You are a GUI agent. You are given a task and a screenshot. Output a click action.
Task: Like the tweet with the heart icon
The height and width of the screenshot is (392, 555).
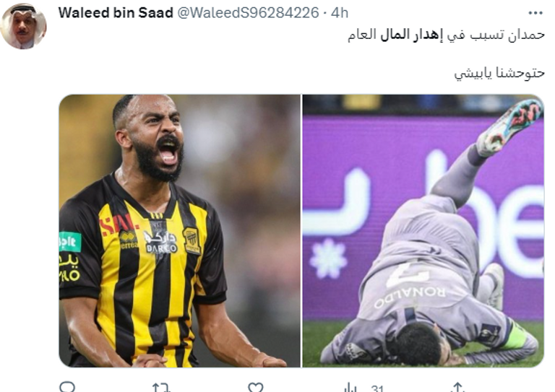[256, 388]
